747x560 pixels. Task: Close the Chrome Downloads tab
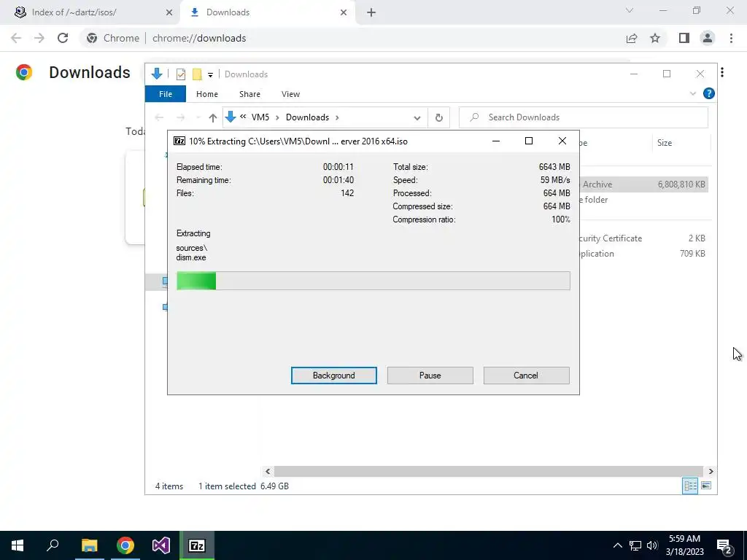click(x=344, y=12)
